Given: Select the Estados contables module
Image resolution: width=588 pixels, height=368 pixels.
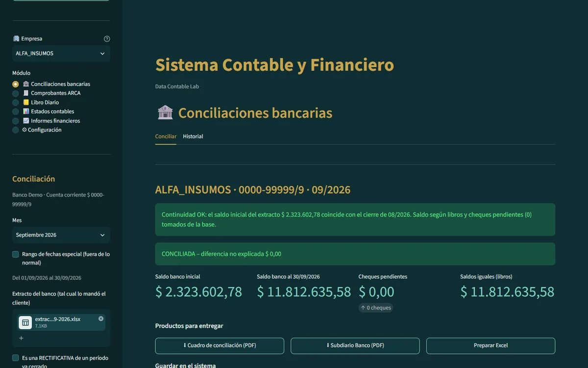Looking at the screenshot, I should click(x=44, y=111).
